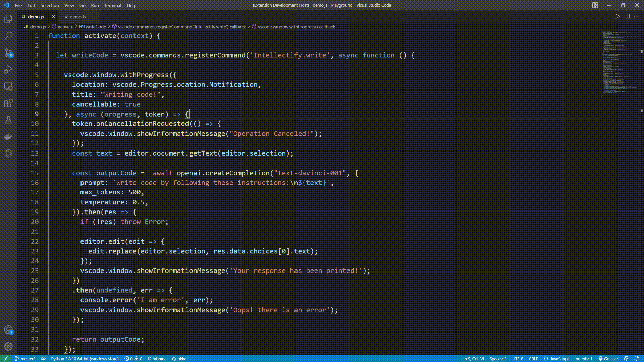Viewport: 644px width, 362px height.
Task: Click the UTF-8 encoding status bar button
Action: pos(517,358)
